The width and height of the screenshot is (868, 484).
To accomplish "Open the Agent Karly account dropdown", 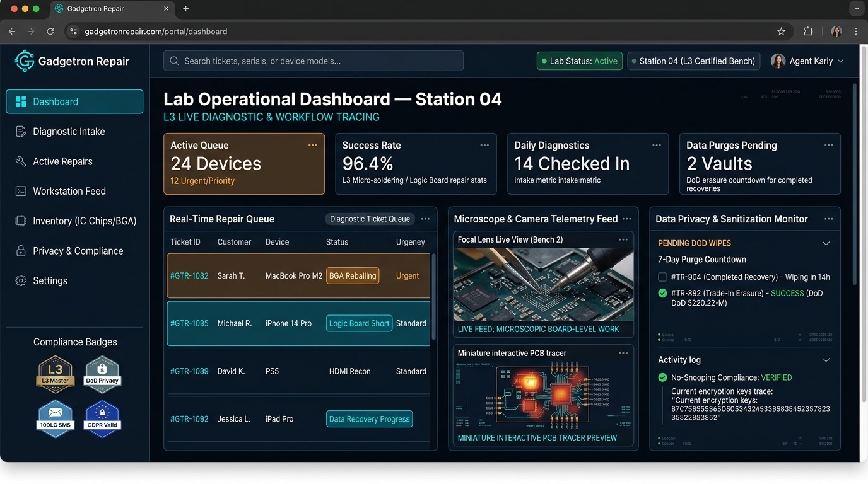I will (807, 61).
